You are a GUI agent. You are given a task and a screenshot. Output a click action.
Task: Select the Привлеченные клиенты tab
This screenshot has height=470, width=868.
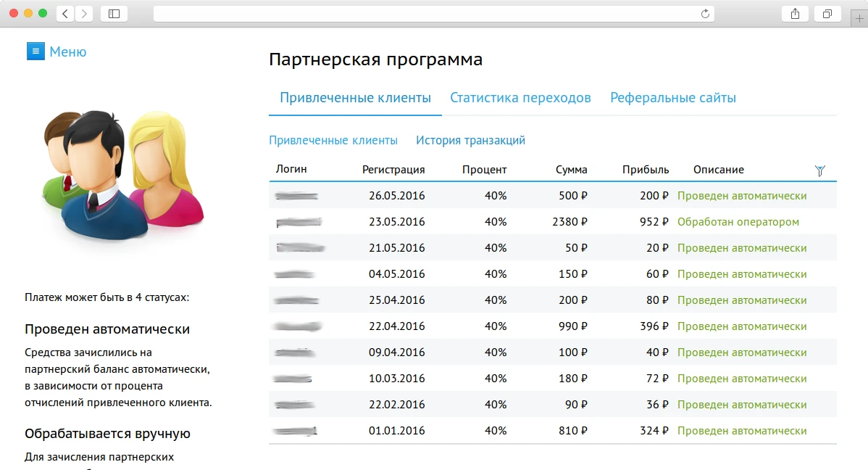[354, 97]
